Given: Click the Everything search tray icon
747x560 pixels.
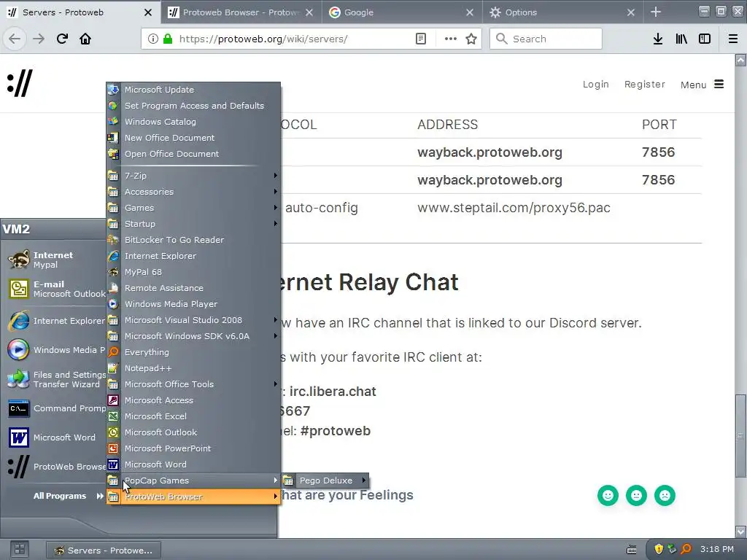Looking at the screenshot, I should click(686, 549).
